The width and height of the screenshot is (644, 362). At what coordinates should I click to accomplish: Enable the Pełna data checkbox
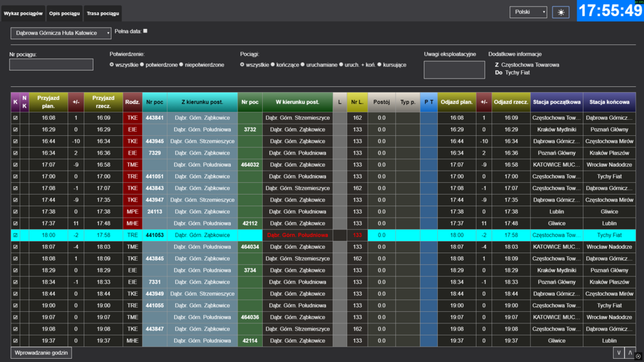[146, 31]
